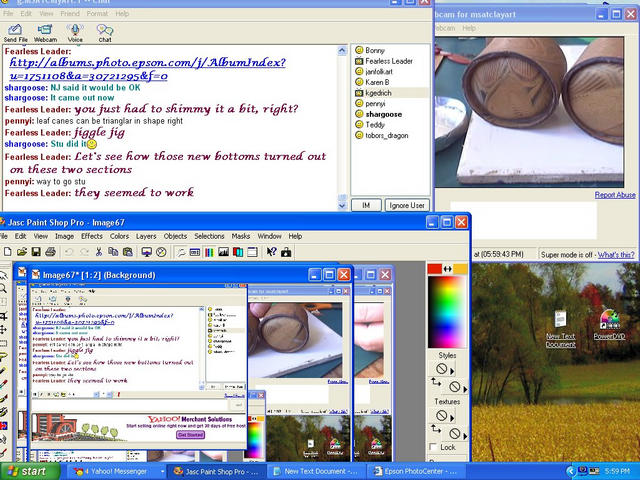Viewport: 640px width, 480px height.
Task: Select the PowerDVD desktop shortcut
Action: pos(609,324)
